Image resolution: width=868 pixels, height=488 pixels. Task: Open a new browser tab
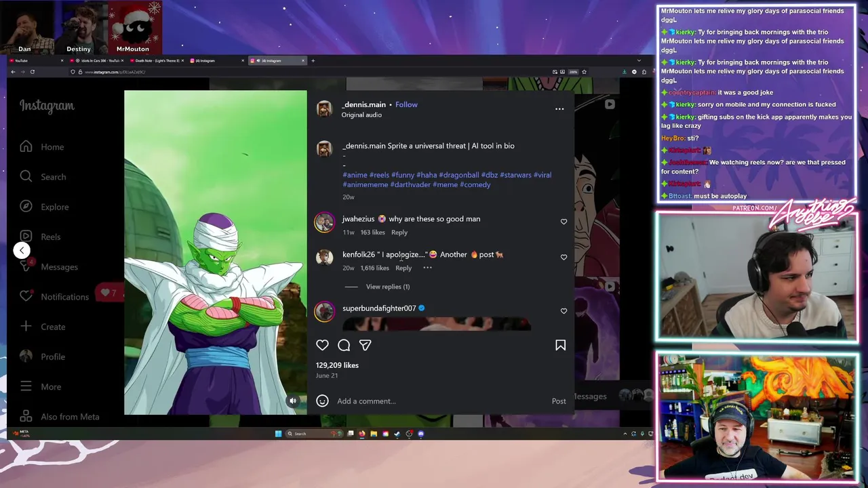313,60
